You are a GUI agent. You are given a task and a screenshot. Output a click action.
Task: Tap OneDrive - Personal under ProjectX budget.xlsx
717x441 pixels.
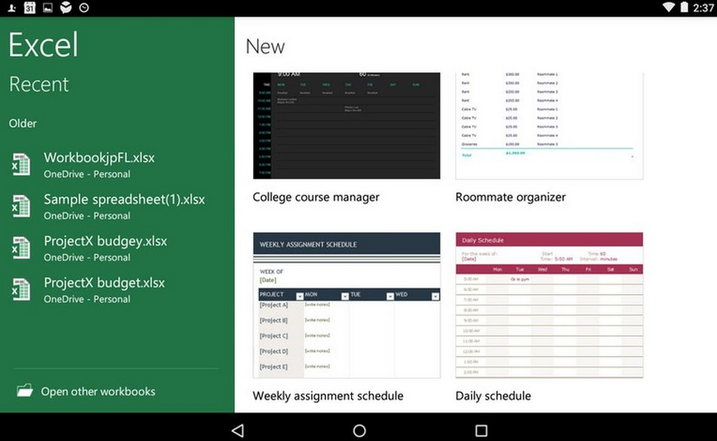tap(87, 299)
